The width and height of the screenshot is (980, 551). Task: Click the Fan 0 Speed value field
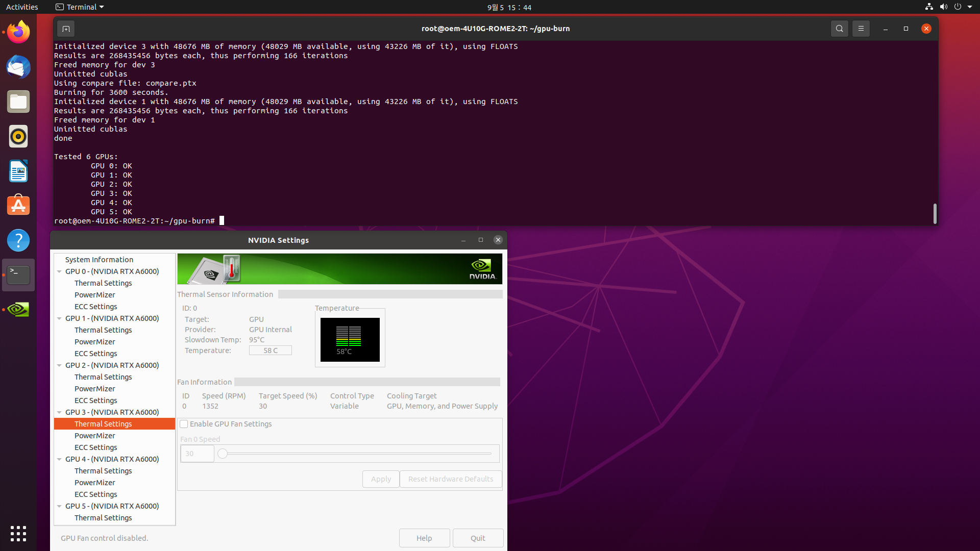tap(197, 454)
